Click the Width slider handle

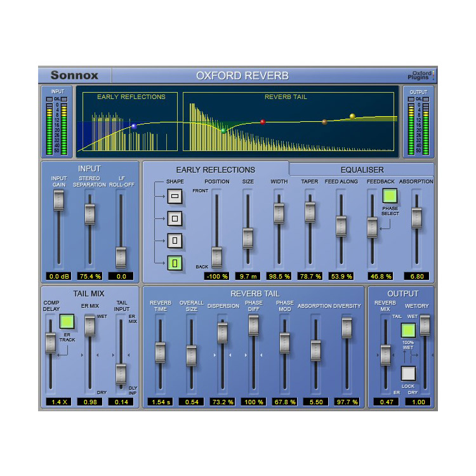click(279, 214)
